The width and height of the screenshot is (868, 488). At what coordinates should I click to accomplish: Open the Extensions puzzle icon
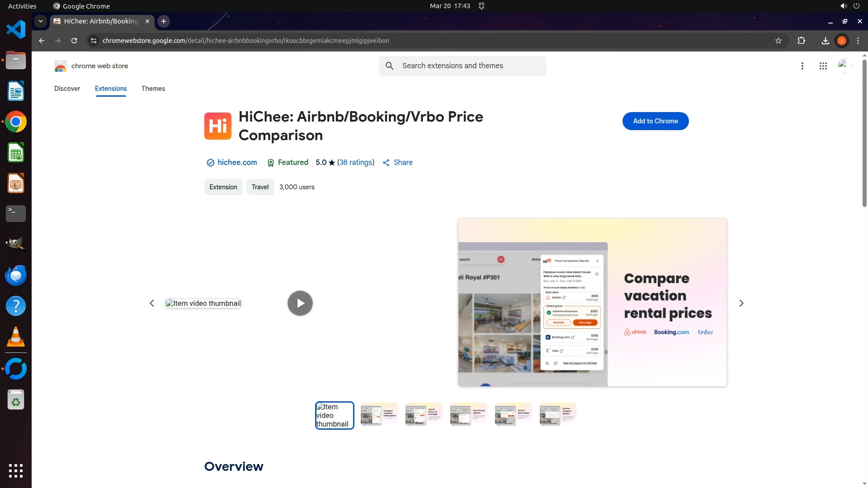801,41
